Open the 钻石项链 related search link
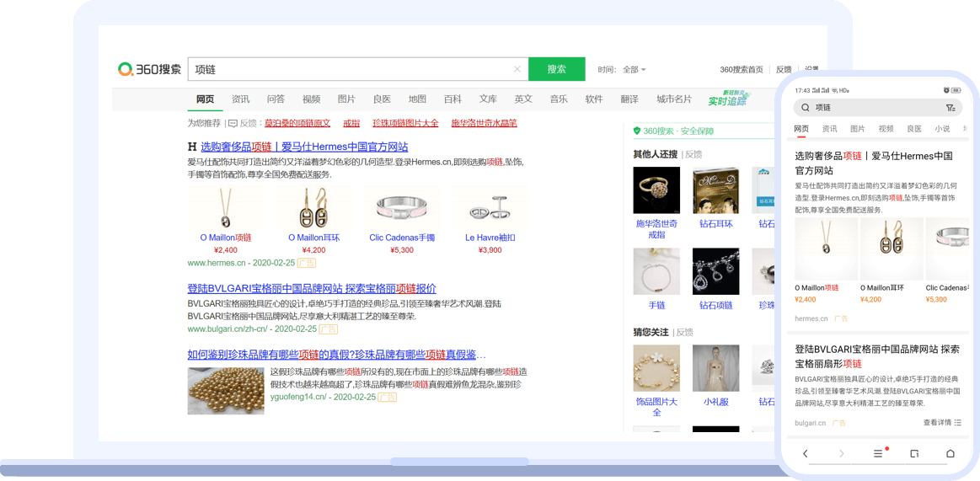Image resolution: width=980 pixels, height=481 pixels. [716, 306]
